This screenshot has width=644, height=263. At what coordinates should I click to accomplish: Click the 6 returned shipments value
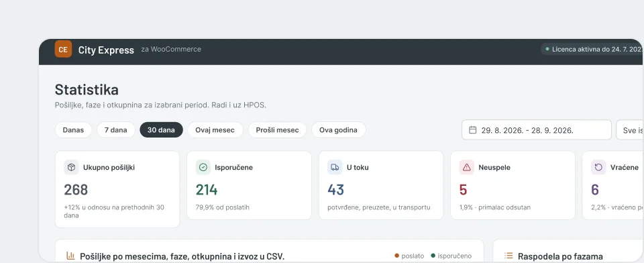(595, 189)
